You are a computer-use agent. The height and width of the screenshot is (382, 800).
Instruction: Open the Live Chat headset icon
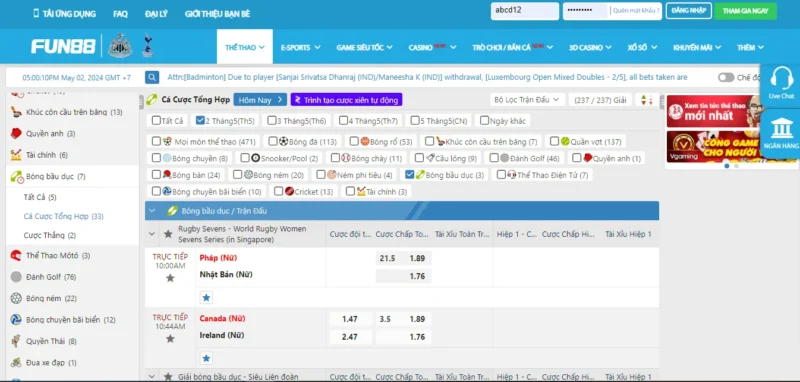[x=781, y=83]
